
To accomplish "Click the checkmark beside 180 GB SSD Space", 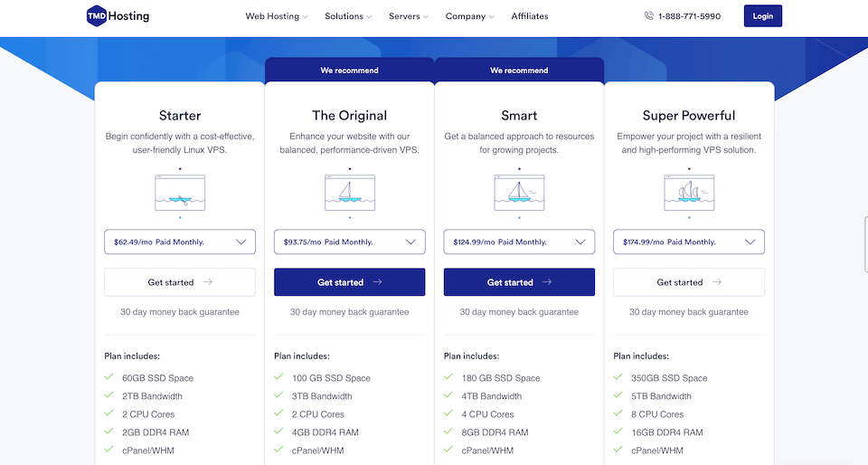I will click(448, 377).
